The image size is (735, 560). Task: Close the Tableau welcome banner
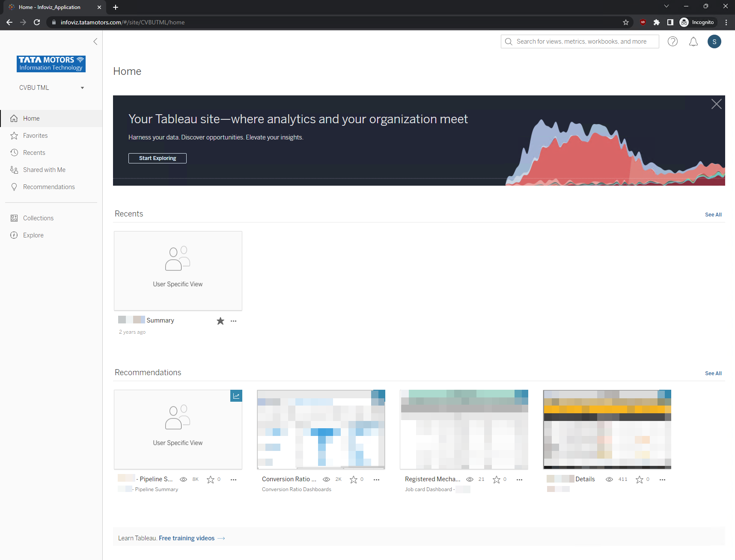tap(716, 104)
